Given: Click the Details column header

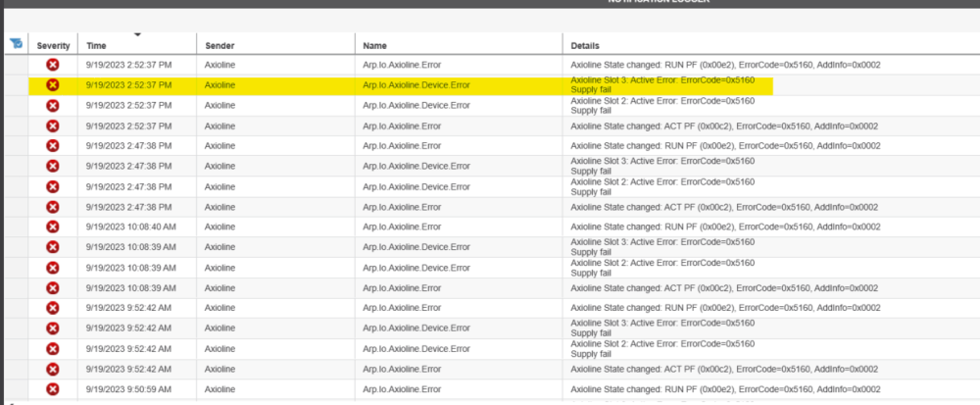Looking at the screenshot, I should click(585, 46).
